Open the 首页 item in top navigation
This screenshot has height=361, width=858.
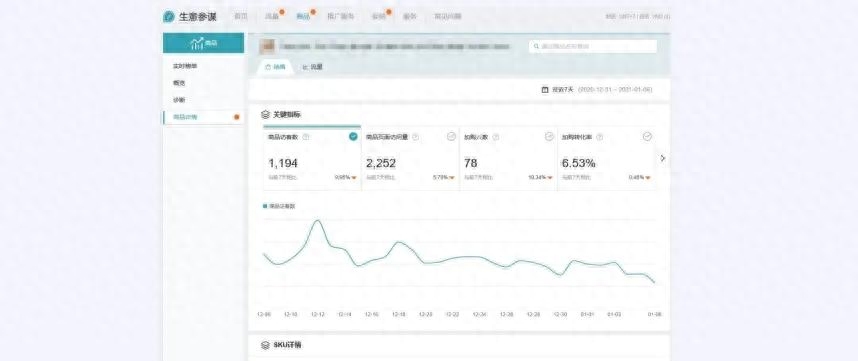tap(241, 16)
